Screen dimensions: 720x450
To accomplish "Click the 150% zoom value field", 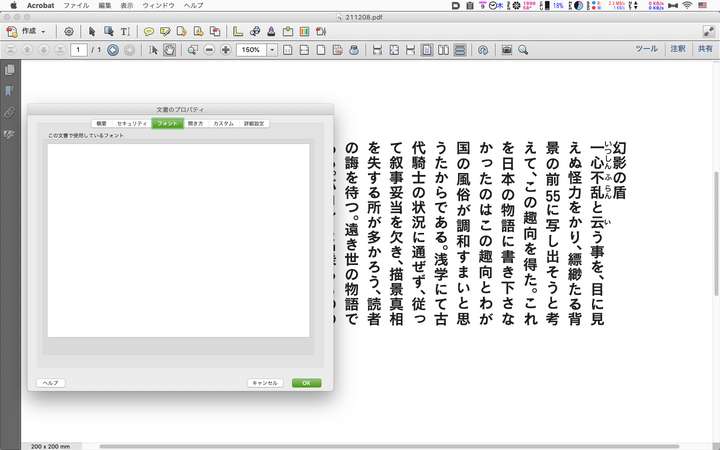I will [x=251, y=50].
